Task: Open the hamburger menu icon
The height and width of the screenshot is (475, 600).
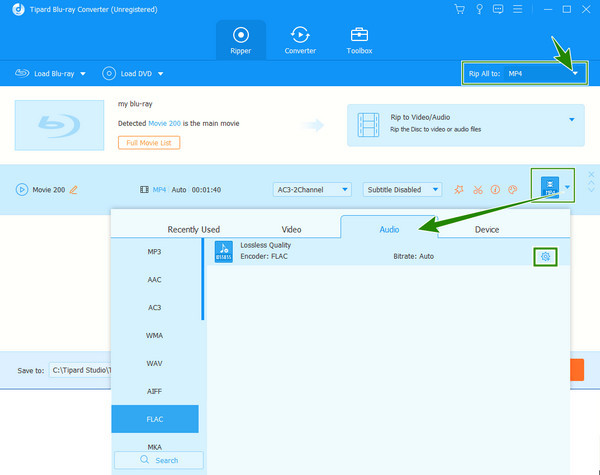Action: (517, 9)
